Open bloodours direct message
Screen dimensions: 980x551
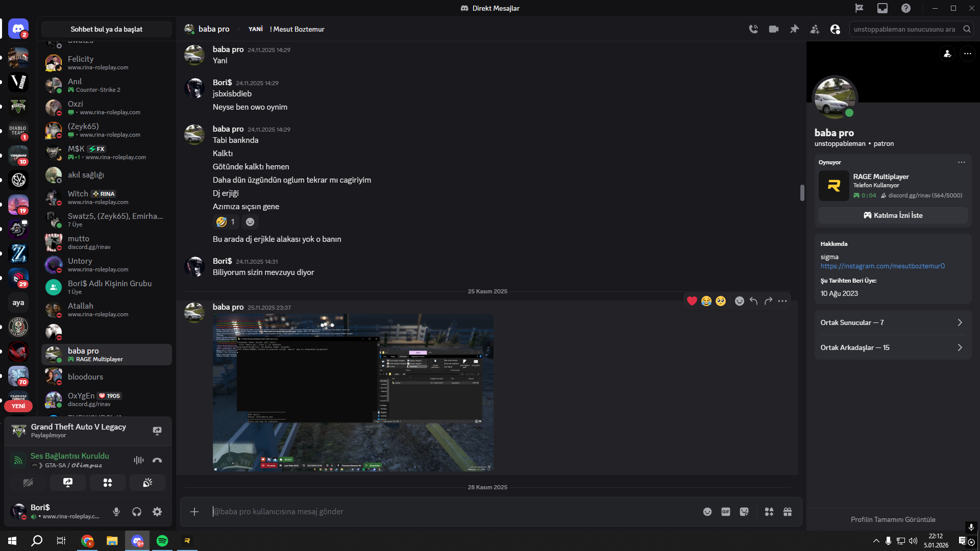tap(107, 377)
